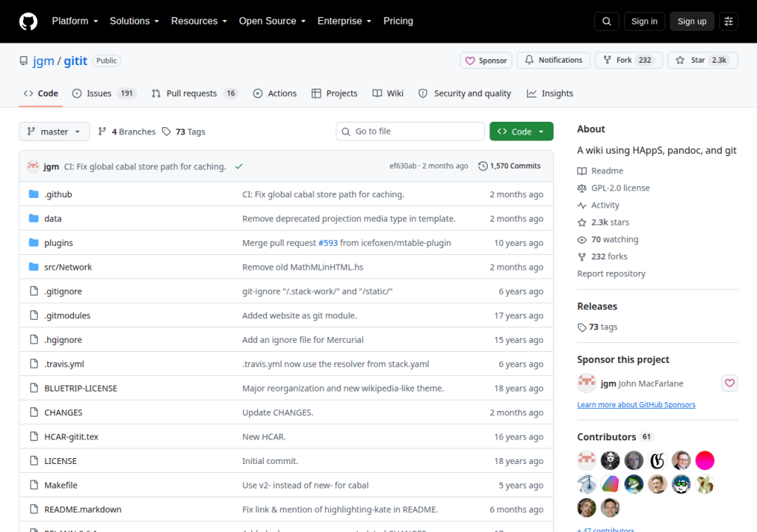Open the Pricing link in header

[398, 21]
